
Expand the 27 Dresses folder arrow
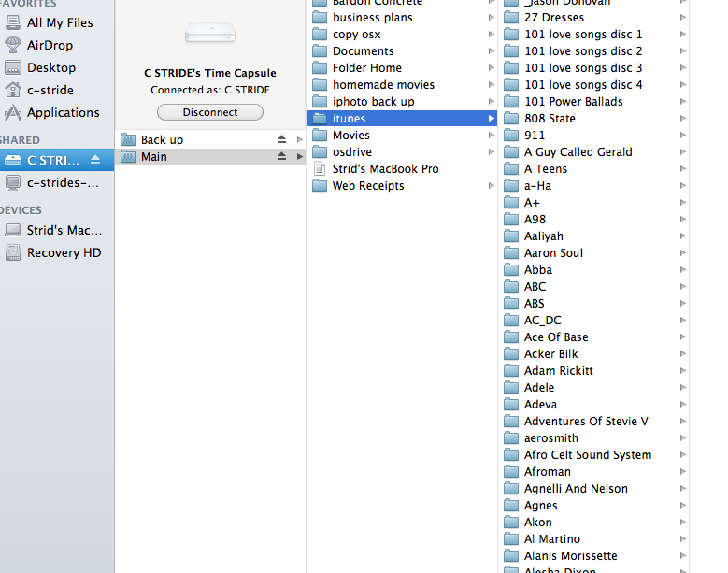682,18
